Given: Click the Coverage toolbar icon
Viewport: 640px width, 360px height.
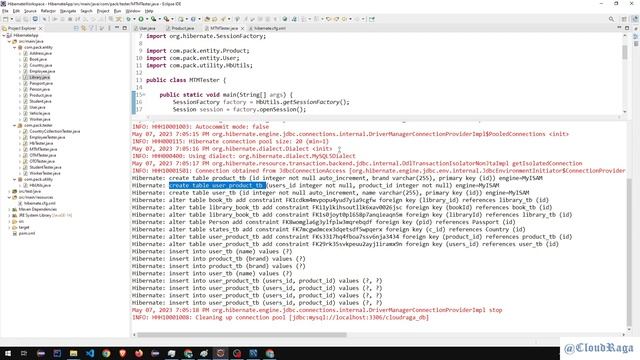Looking at the screenshot, I should [x=153, y=19].
